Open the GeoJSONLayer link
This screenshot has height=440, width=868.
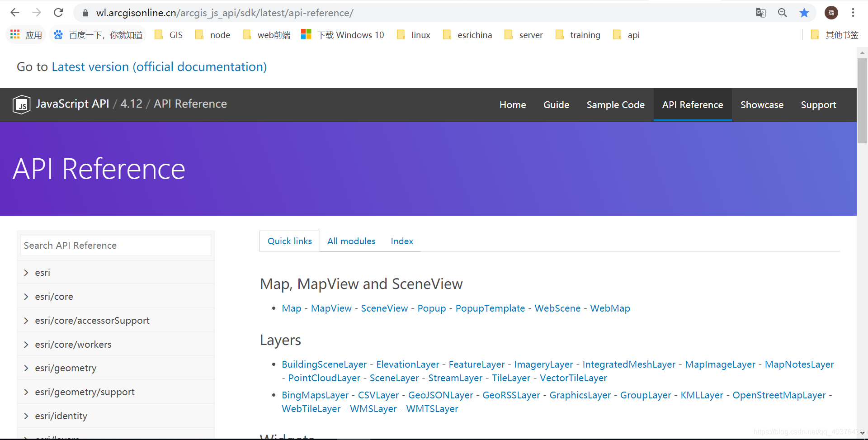pos(440,395)
